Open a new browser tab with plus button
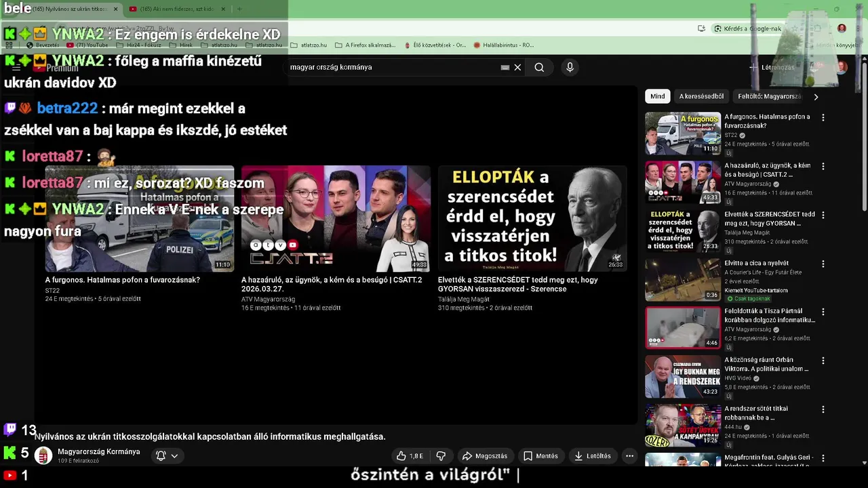The image size is (868, 488). click(239, 9)
